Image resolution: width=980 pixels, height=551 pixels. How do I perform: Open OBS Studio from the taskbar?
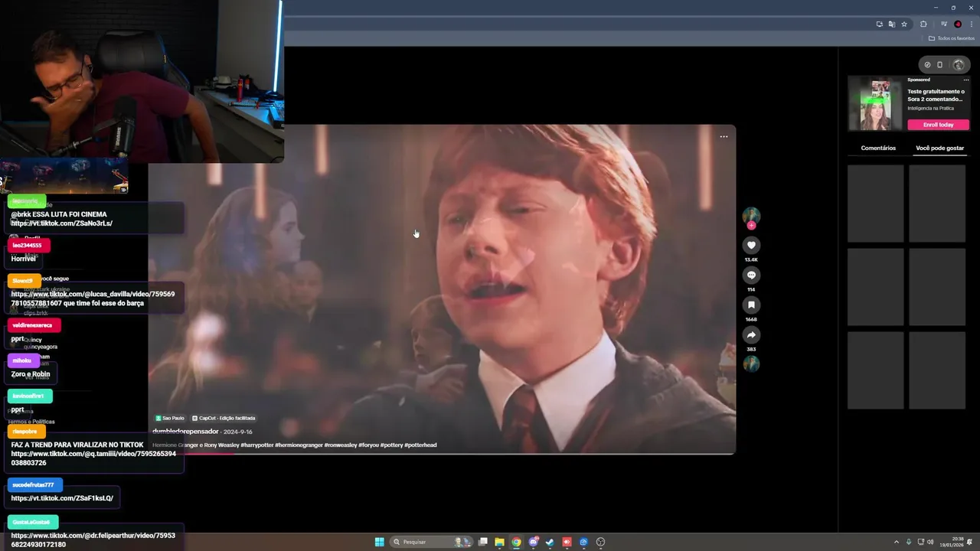tap(600, 542)
